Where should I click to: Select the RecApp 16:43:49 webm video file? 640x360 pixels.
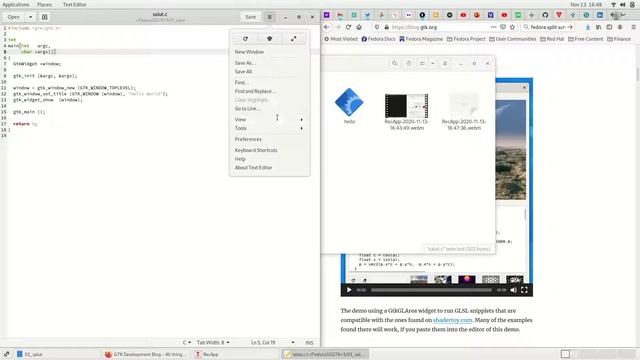pyautogui.click(x=407, y=111)
